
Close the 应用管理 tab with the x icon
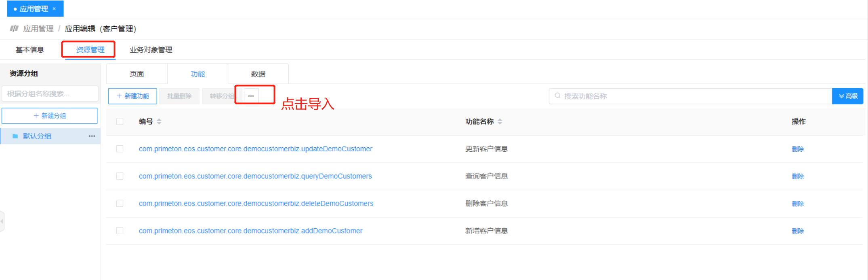pyautogui.click(x=54, y=8)
